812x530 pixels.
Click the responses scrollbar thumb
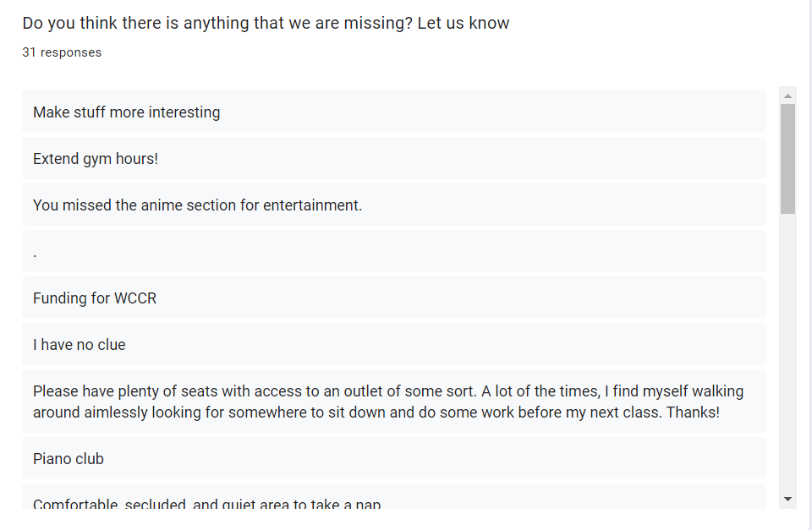787,159
